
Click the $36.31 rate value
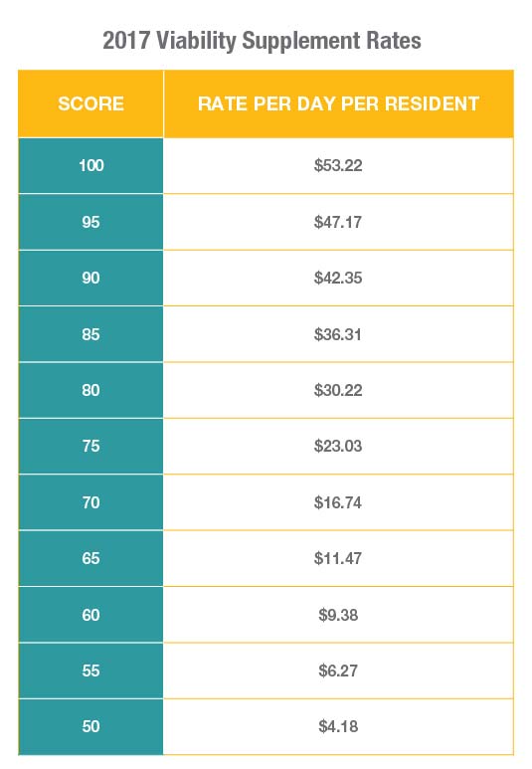coord(338,334)
